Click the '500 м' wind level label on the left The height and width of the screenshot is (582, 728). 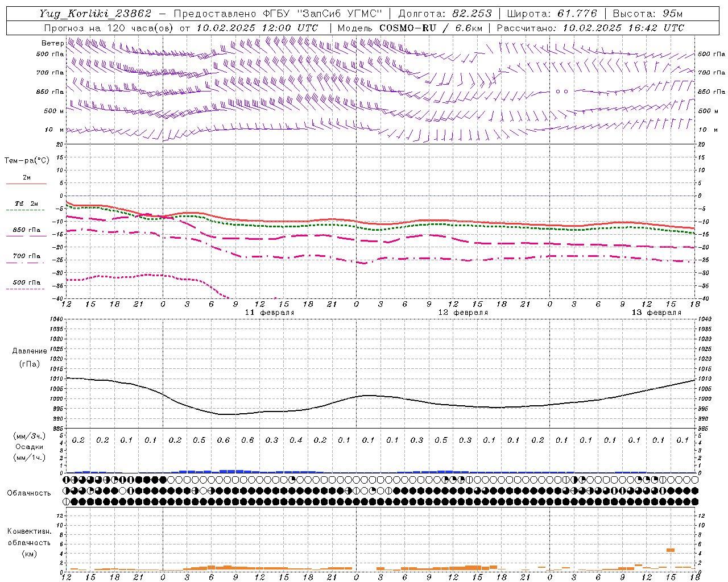click(55, 111)
